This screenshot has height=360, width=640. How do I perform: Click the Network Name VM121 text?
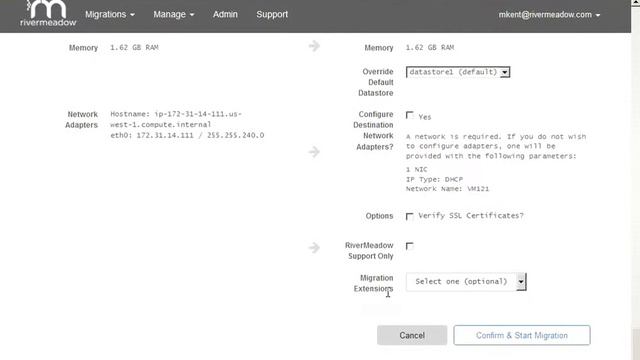click(447, 189)
